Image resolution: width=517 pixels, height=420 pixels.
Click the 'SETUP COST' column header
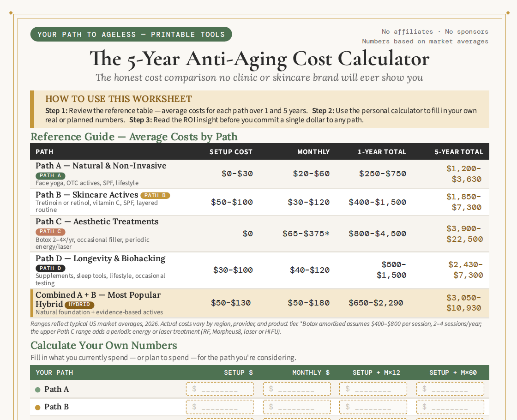tap(231, 152)
